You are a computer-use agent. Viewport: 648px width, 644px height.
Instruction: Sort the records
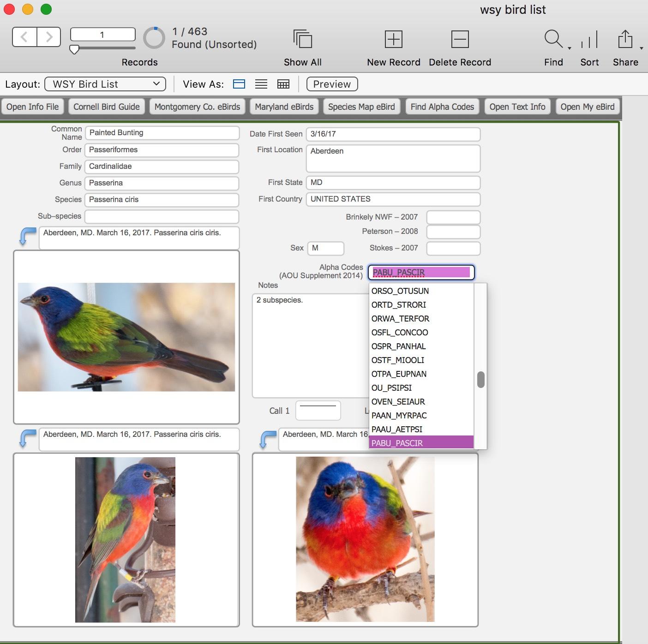click(589, 39)
